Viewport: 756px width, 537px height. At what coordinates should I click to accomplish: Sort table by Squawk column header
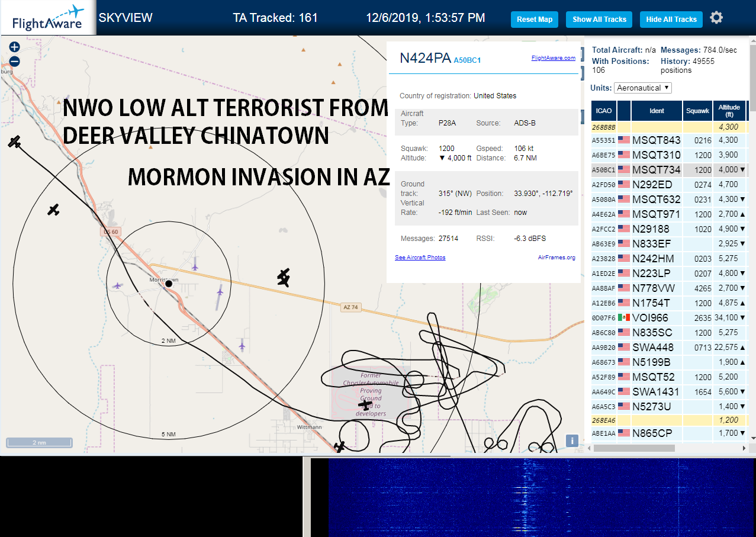tap(698, 111)
